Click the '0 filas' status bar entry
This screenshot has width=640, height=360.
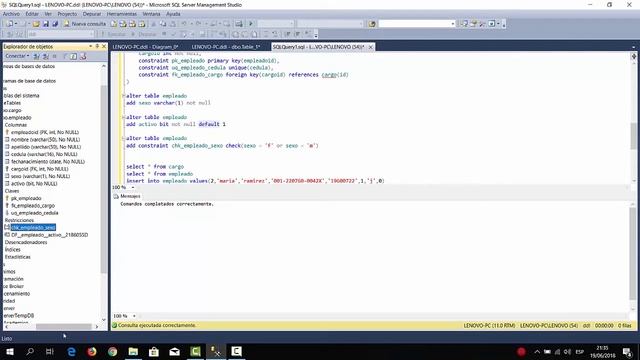(x=624, y=326)
